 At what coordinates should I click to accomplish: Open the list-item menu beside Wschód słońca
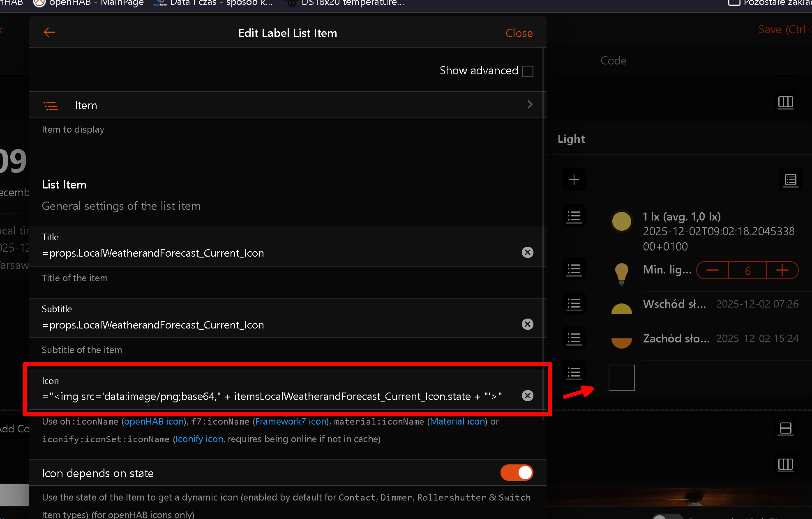click(x=574, y=304)
